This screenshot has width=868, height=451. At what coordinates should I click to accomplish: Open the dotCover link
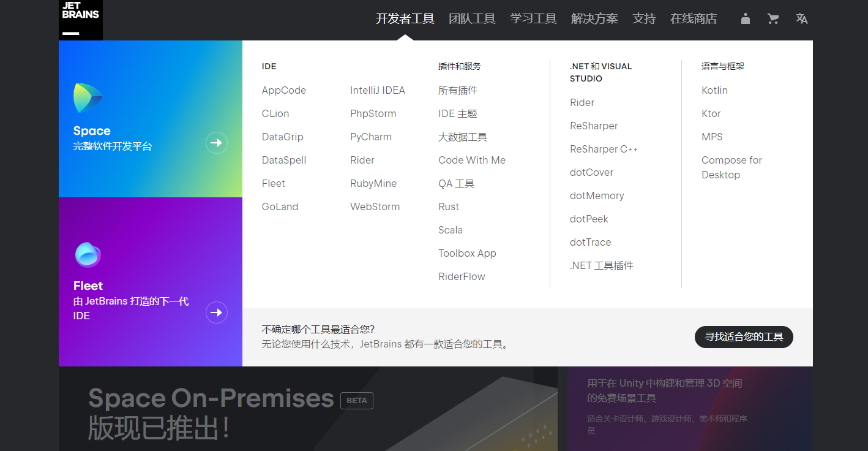pos(591,172)
